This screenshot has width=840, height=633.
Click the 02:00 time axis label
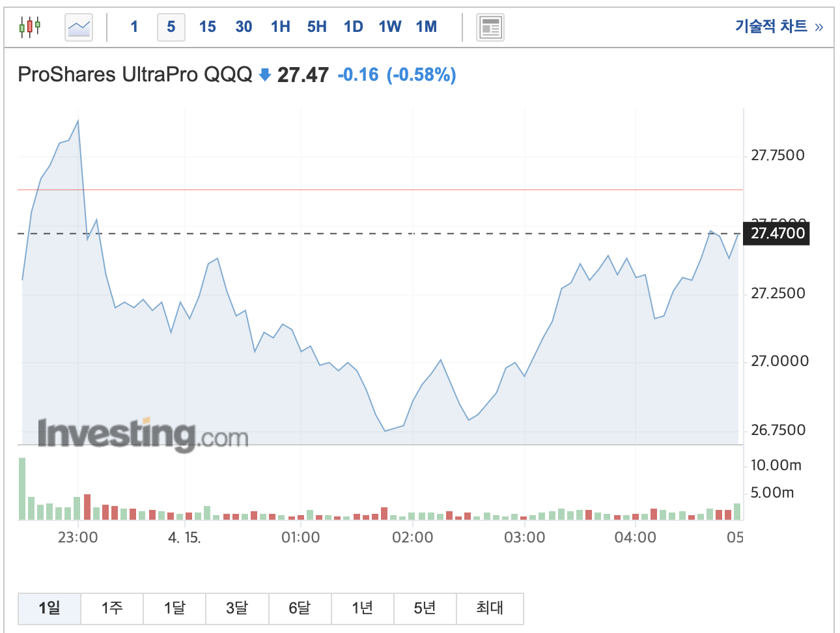[x=413, y=538]
